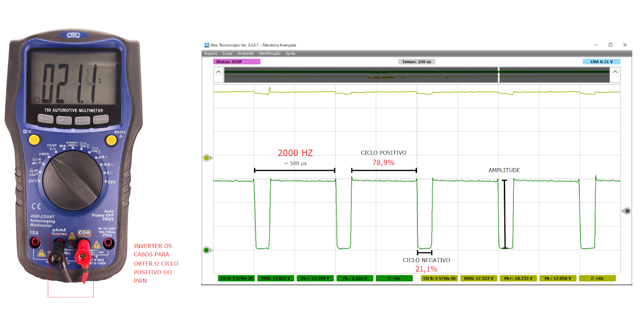Open the Identificação menu
This screenshot has width=644, height=310.
point(269,53)
